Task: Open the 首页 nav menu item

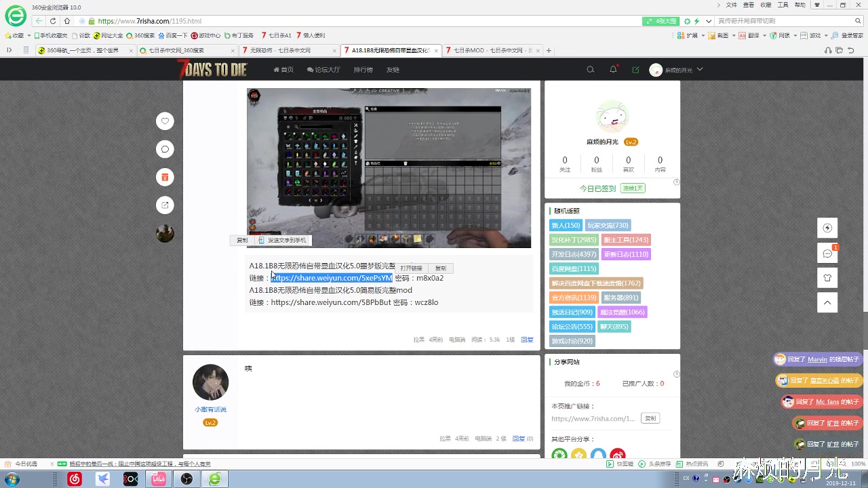Action: coord(283,70)
